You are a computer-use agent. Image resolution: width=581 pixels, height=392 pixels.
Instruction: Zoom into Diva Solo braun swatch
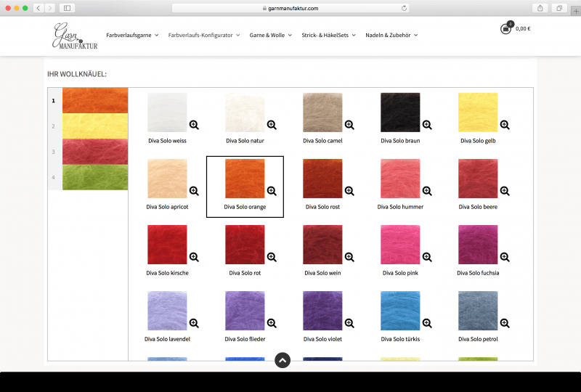pyautogui.click(x=427, y=125)
